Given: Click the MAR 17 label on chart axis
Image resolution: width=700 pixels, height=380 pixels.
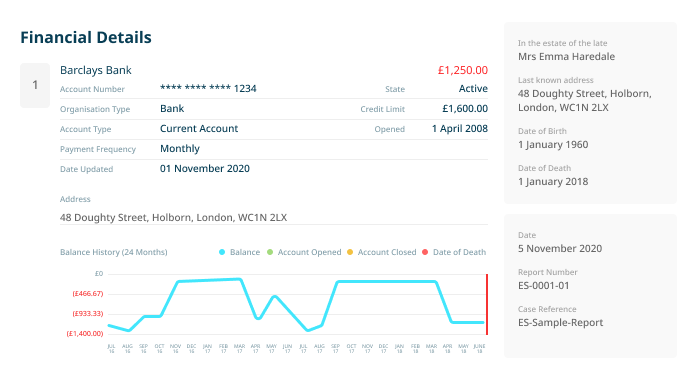Looking at the screenshot, I should pyautogui.click(x=239, y=349).
